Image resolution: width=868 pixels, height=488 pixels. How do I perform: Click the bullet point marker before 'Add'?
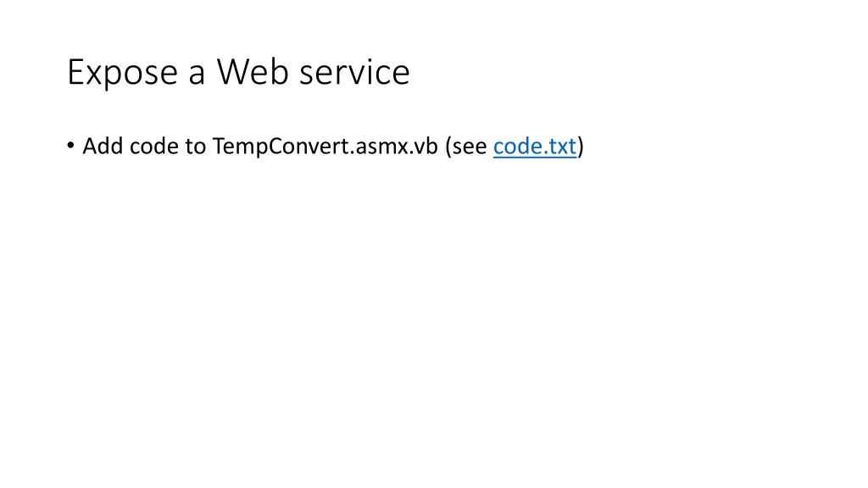click(70, 146)
